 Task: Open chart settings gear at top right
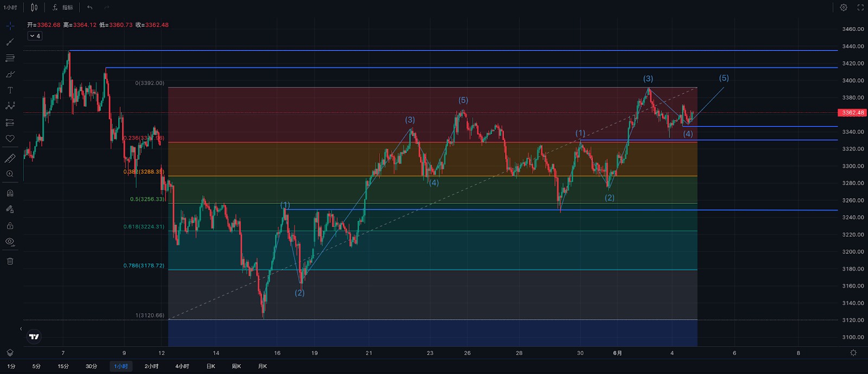tap(843, 8)
